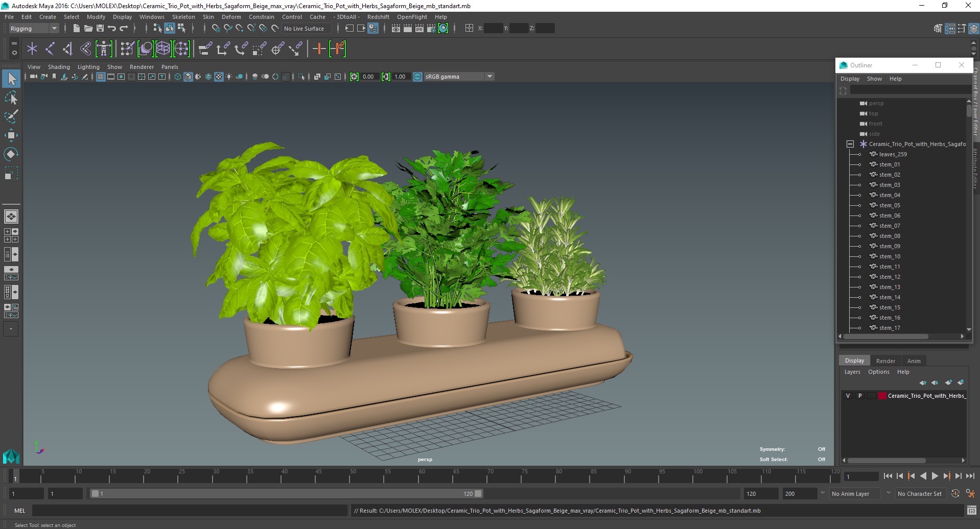The width and height of the screenshot is (980, 529).
Task: Click the layer's red color swatch
Action: pyautogui.click(x=882, y=396)
